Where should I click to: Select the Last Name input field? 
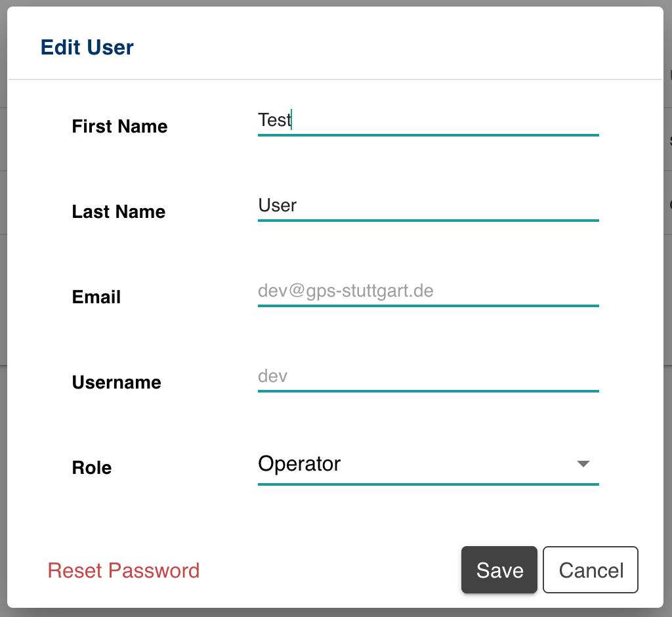427,207
